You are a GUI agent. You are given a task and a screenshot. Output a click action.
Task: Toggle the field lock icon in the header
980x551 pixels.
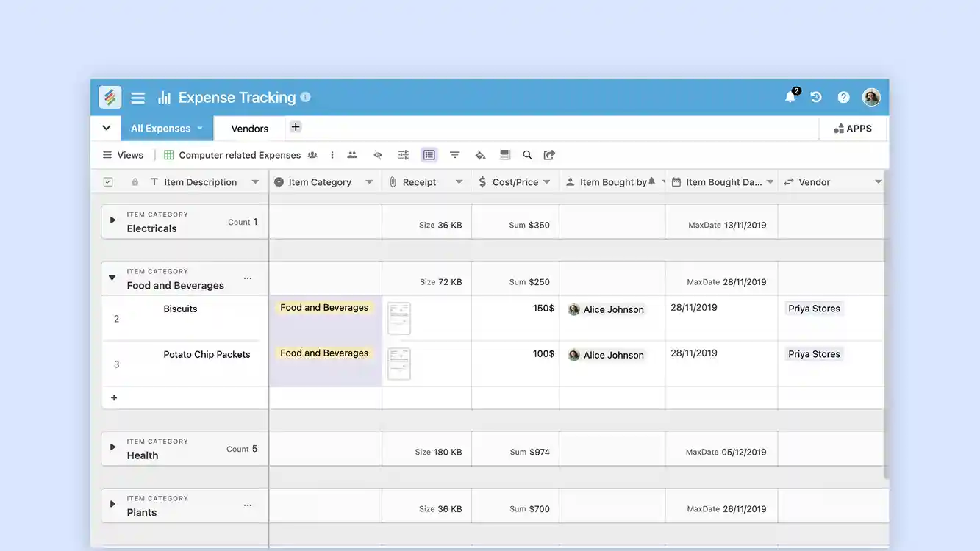tap(135, 181)
